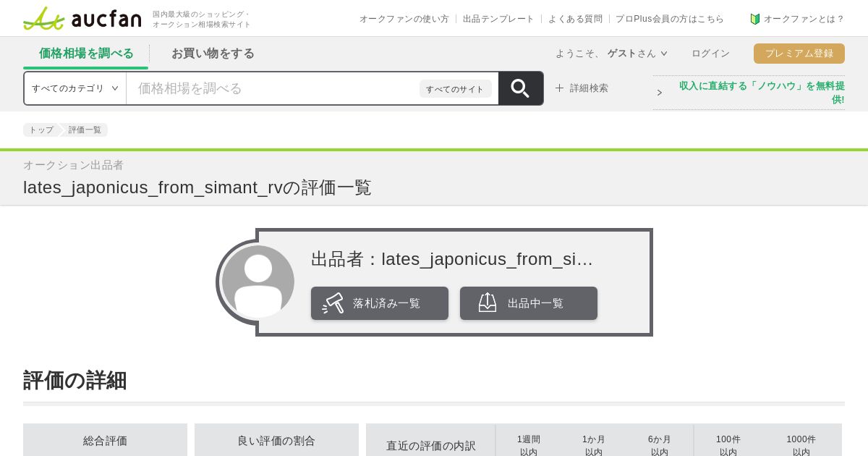The image size is (868, 456).
Task: Click the 6か月以内 column header
Action: pos(660,445)
